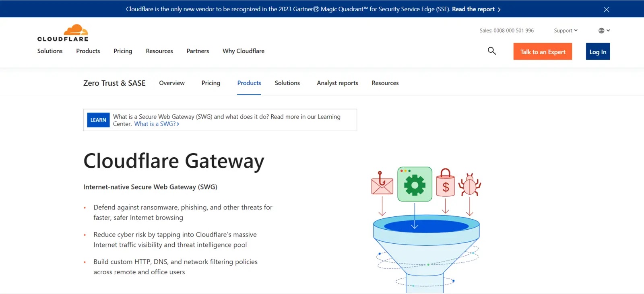644x294 pixels.
Task: Click the globe language icon
Action: 601,31
